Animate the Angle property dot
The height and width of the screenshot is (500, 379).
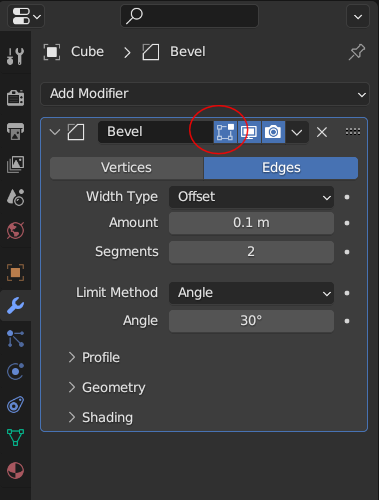pyautogui.click(x=347, y=321)
